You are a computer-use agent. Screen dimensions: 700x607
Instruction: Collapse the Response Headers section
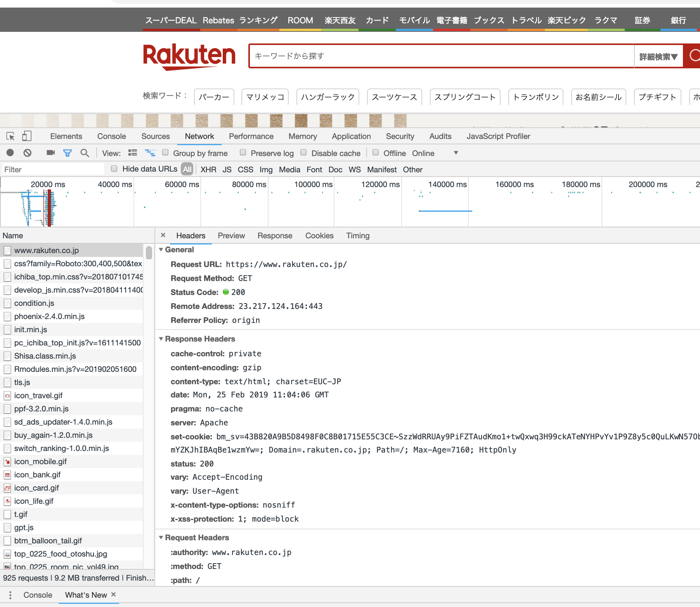(161, 339)
